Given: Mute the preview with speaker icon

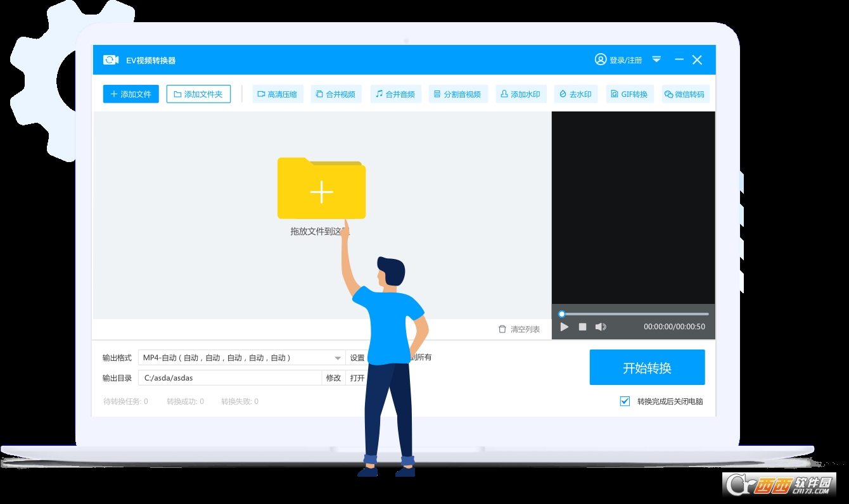Looking at the screenshot, I should [x=601, y=327].
